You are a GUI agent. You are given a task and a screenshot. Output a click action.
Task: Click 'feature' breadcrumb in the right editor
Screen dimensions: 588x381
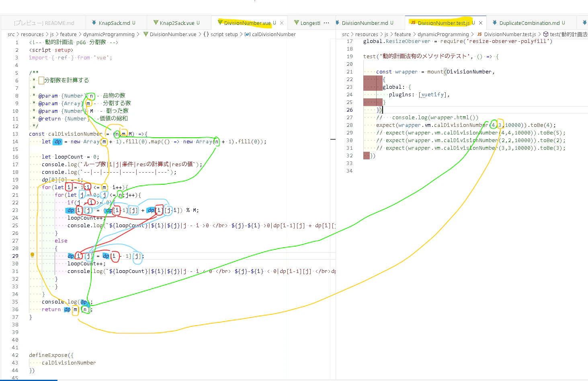click(403, 35)
